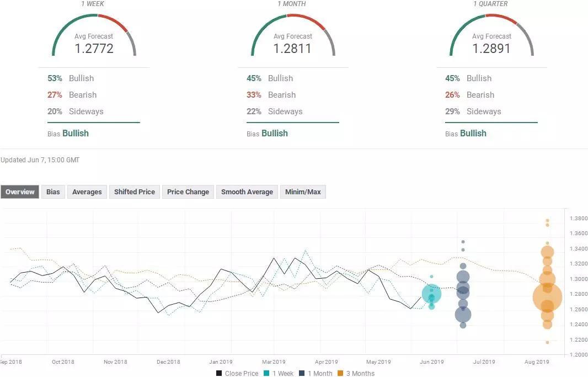Click the Mar 2019 x-axis label
This screenshot has width=588, height=377.
tap(274, 362)
